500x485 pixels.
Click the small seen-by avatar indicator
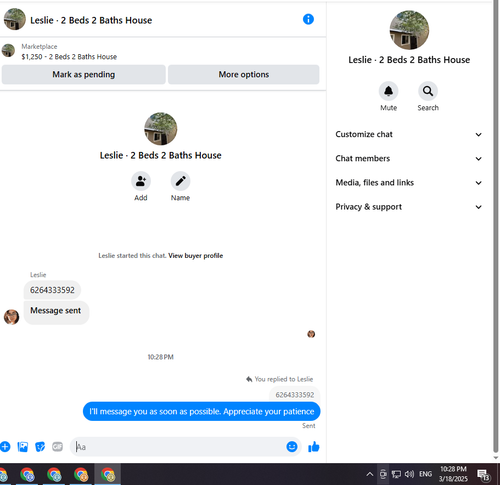pyautogui.click(x=311, y=334)
